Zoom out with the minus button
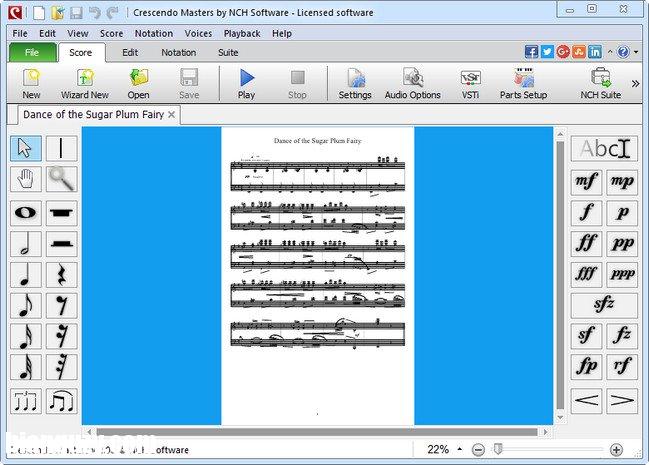Image resolution: width=649 pixels, height=465 pixels. pyautogui.click(x=478, y=450)
